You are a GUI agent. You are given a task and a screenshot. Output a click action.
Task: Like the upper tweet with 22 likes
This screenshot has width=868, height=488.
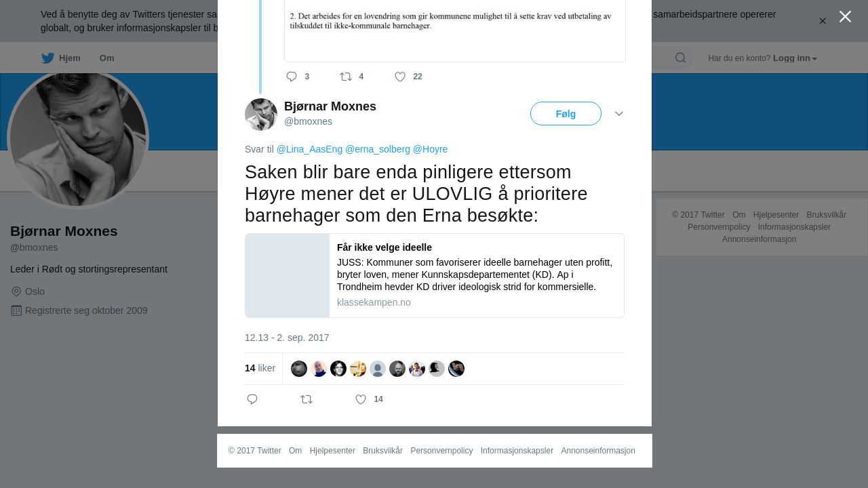(x=400, y=77)
